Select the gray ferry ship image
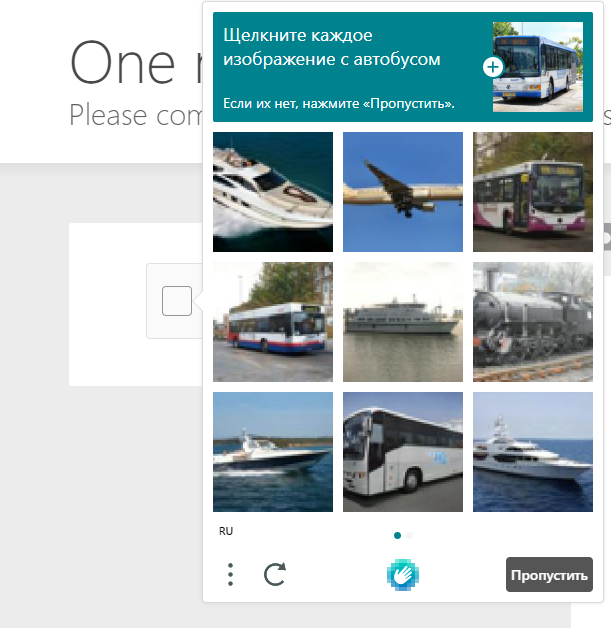 click(403, 322)
